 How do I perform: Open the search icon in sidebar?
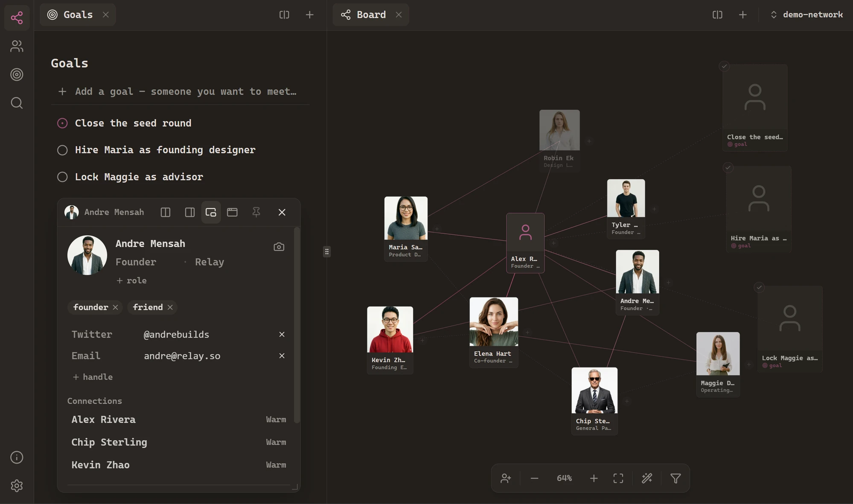coord(17,103)
